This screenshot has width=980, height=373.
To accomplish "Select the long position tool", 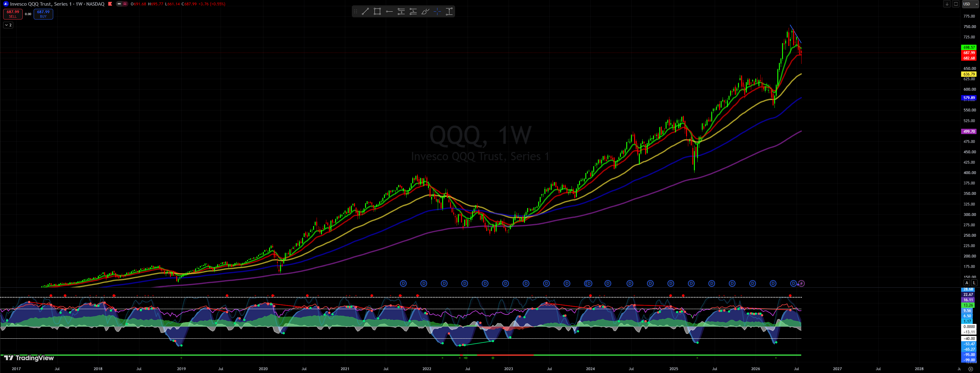I will [413, 11].
